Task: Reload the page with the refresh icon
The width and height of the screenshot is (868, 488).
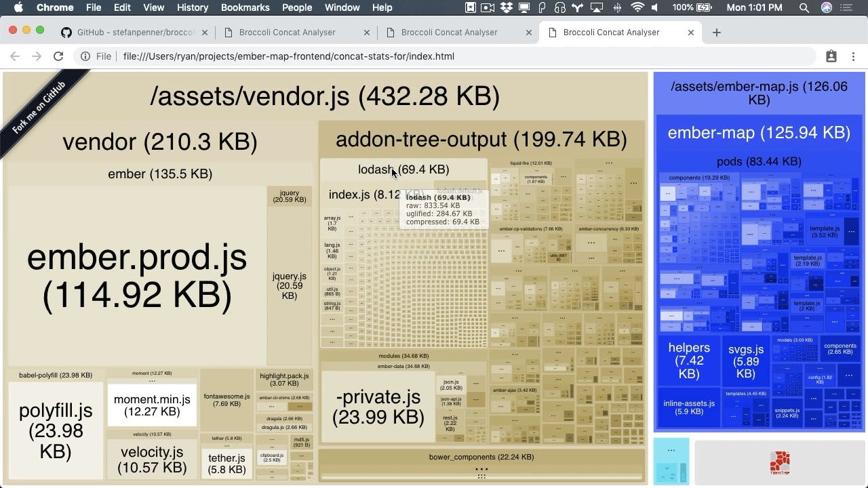Action: 58,56
